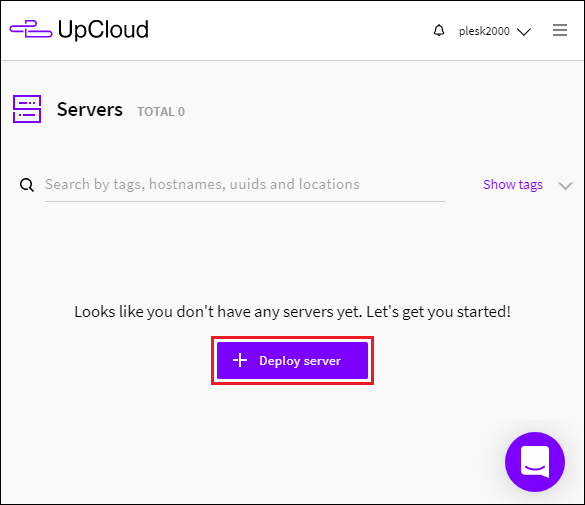
Task: Click the TOTAL 0 counter
Action: click(x=161, y=112)
